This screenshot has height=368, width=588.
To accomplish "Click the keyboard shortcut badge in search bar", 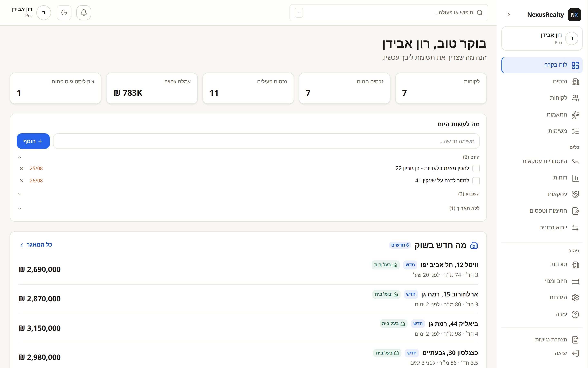I will [x=299, y=13].
